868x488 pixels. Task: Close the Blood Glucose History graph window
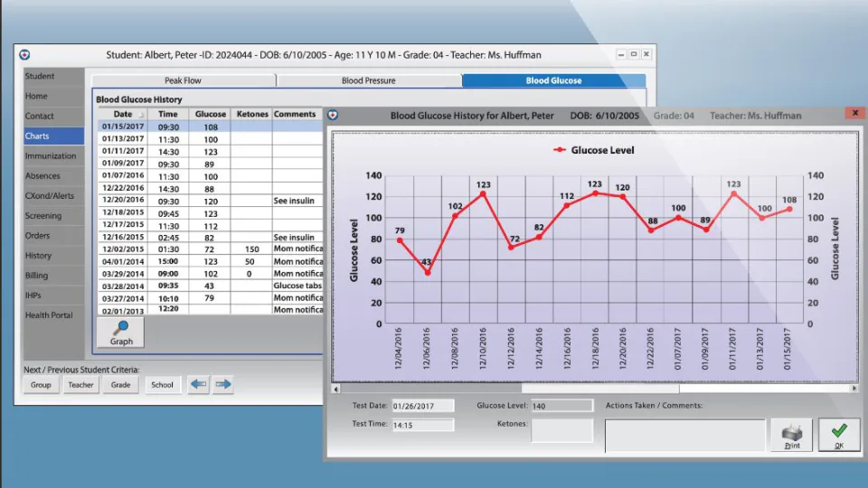855,113
